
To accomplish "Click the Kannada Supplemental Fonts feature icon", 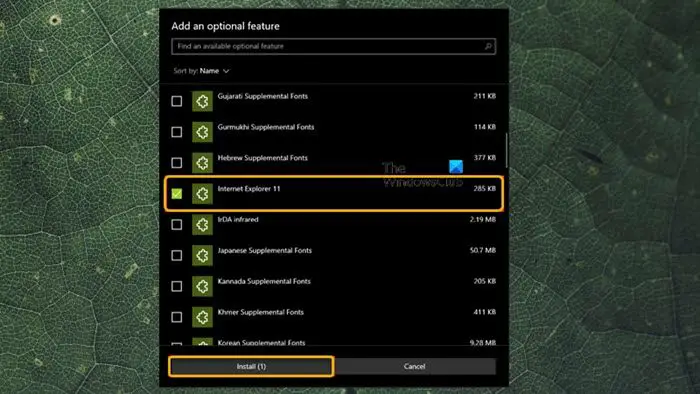I will (202, 286).
